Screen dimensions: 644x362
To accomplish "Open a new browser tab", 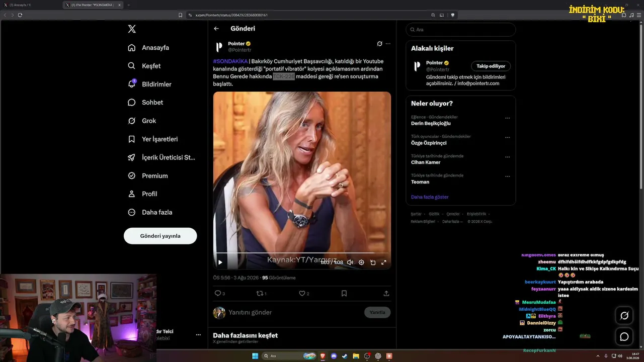I will [128, 5].
